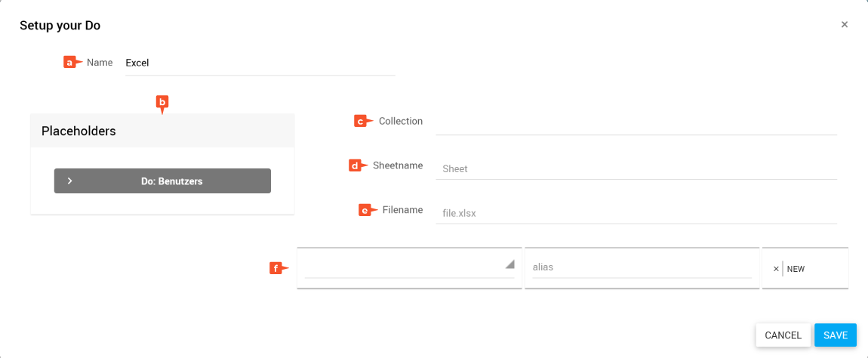The width and height of the screenshot is (868, 358).
Task: Click the orange marker 'd' beside Sheetname
Action: (356, 165)
